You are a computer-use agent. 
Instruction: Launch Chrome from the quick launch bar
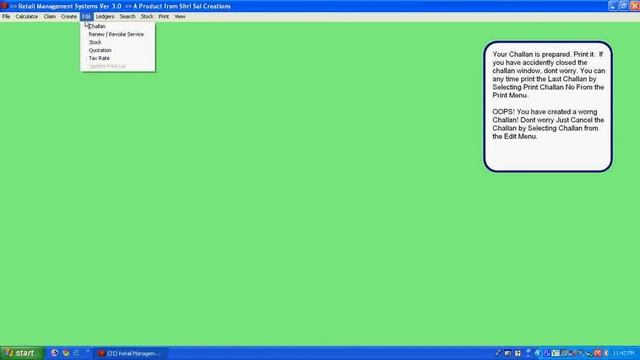tap(66, 353)
